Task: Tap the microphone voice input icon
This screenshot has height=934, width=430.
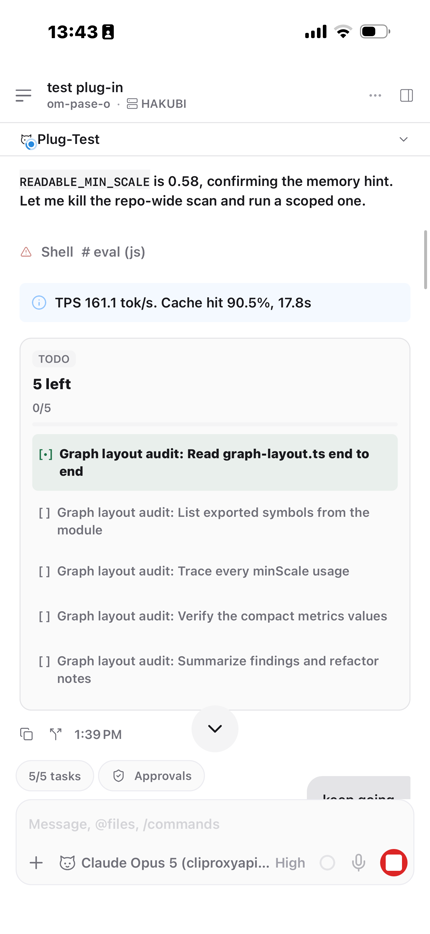Action: tap(358, 863)
